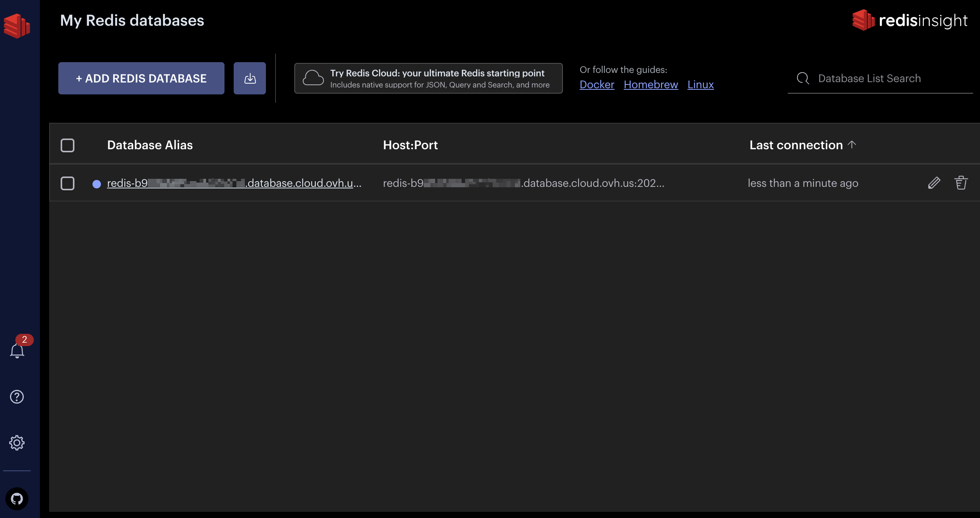
Task: Sort by Last connection column header
Action: 796,145
